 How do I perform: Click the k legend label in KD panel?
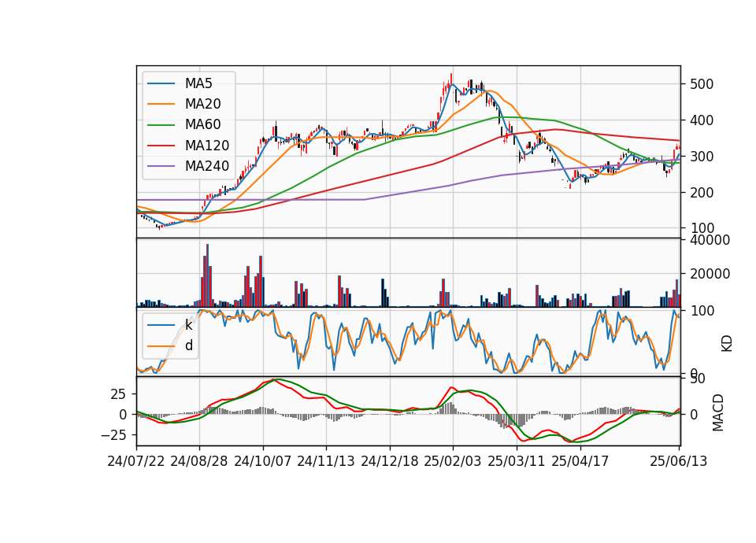point(188,325)
